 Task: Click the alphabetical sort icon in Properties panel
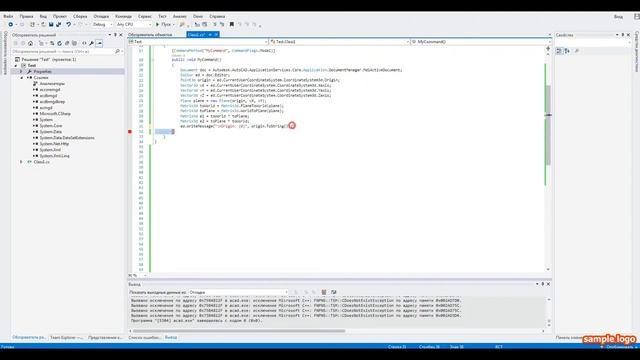[567, 51]
